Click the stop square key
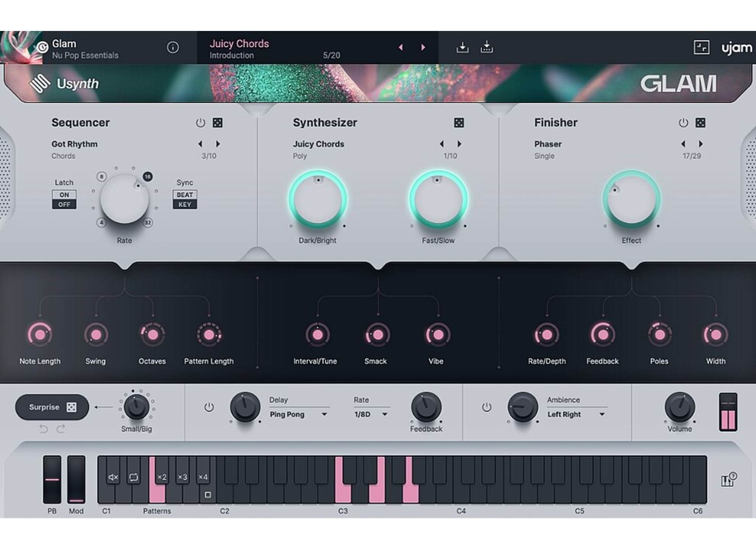Image resolution: width=756 pixels, height=550 pixels. pyautogui.click(x=208, y=495)
